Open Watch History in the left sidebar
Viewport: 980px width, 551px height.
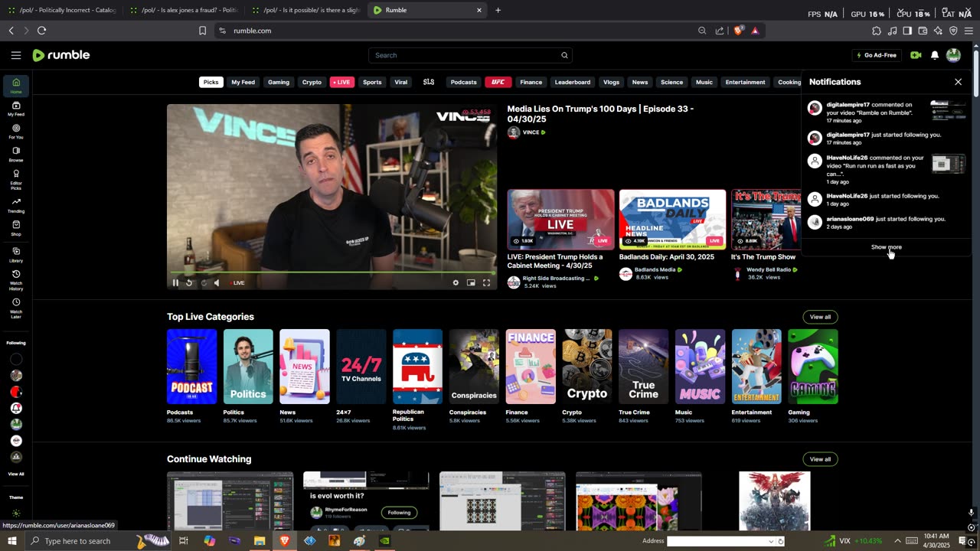coord(16,280)
